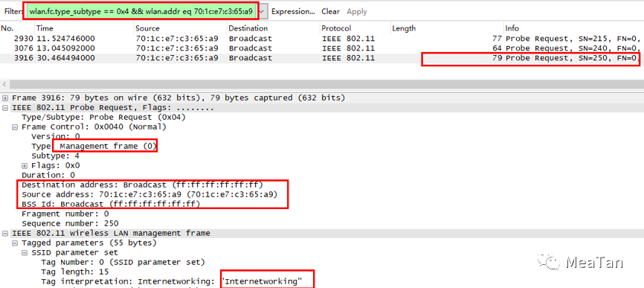Clear the display filter
This screenshot has height=288, width=644.
tap(330, 11)
